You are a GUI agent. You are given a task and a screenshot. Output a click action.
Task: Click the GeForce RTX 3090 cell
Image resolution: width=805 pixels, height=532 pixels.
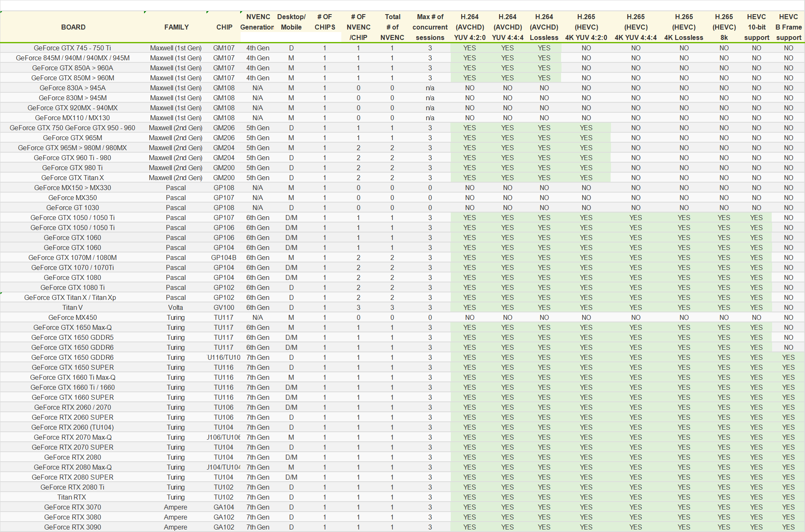72,527
